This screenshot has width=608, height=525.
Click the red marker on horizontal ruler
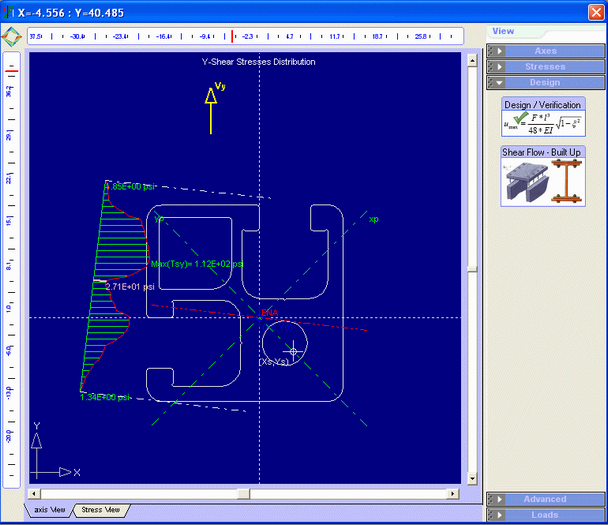pyautogui.click(x=232, y=36)
